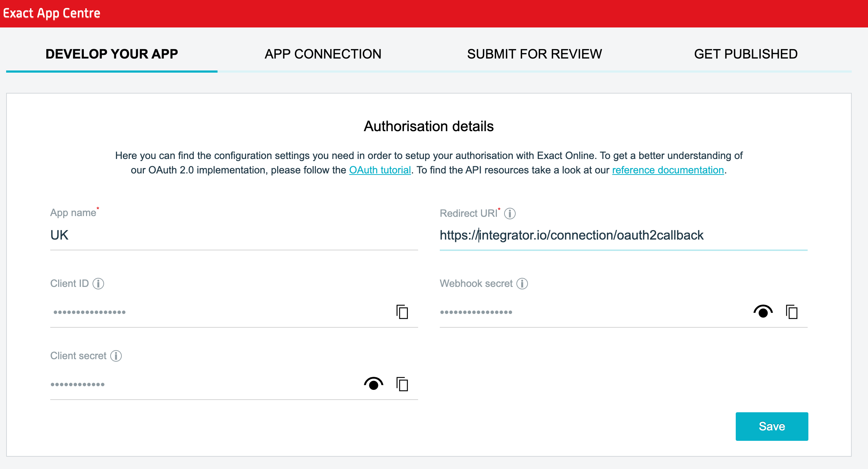Image resolution: width=868 pixels, height=469 pixels.
Task: Focus the Redirect URI input field
Action: pyautogui.click(x=624, y=235)
